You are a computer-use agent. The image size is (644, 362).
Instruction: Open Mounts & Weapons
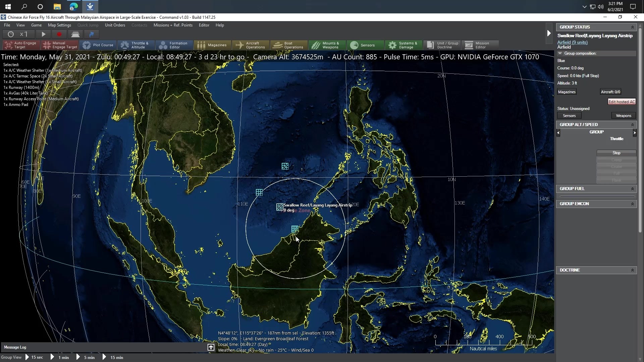328,45
